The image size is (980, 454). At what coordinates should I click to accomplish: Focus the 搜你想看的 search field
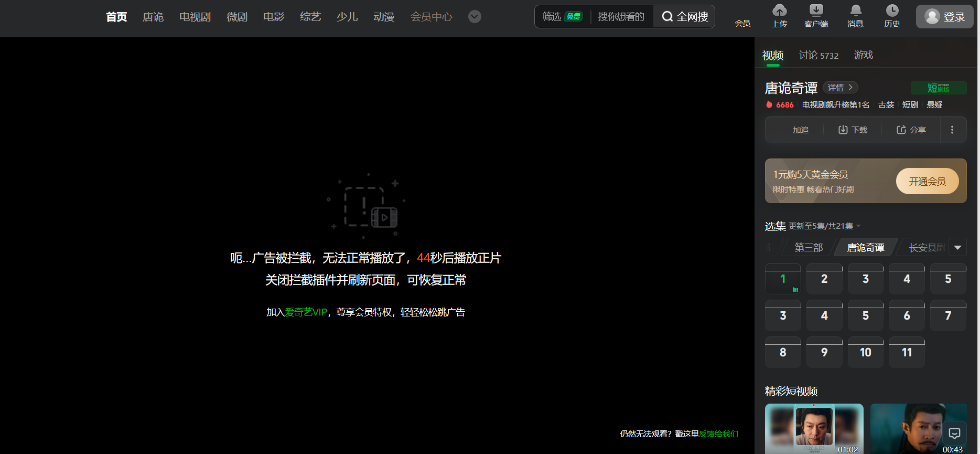click(621, 17)
